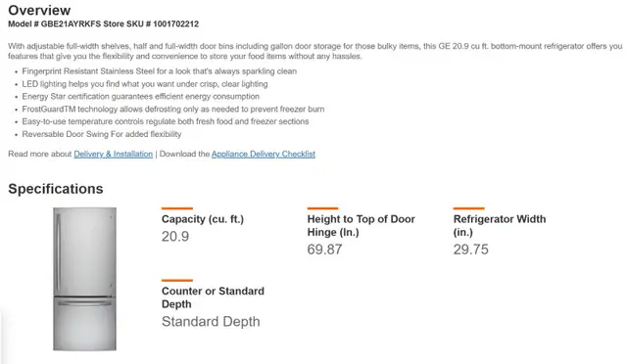The height and width of the screenshot is (364, 627).
Task: Click the Energy Star certification bullet
Action: pyautogui.click(x=140, y=96)
